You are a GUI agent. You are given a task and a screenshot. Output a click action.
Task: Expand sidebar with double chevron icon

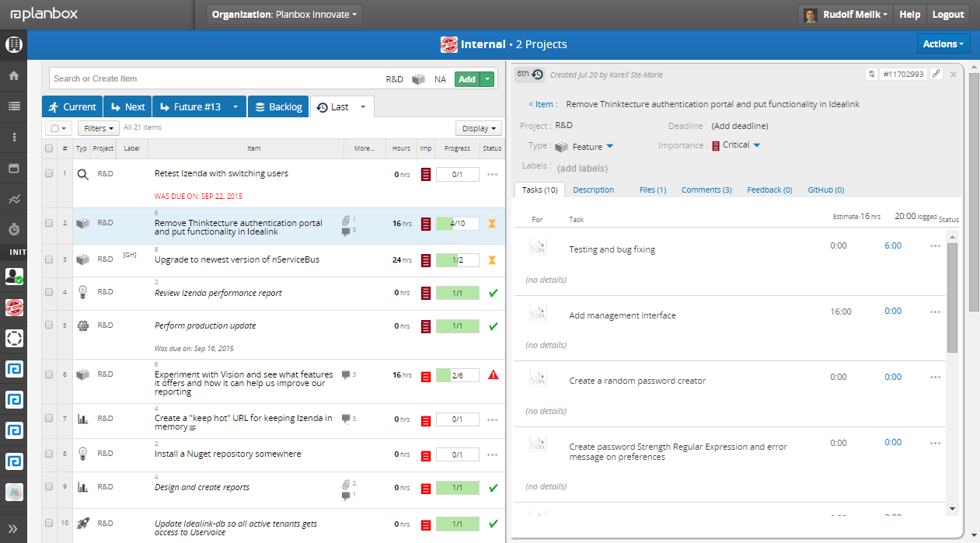[x=13, y=528]
